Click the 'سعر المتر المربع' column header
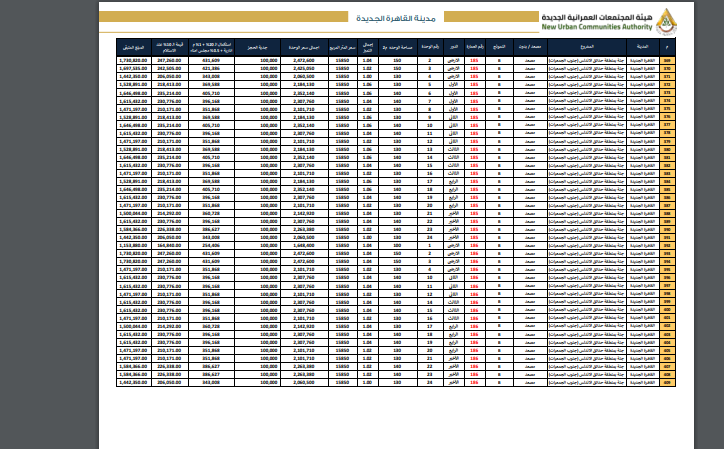Image resolution: width=724 pixels, height=449 pixels. [343, 47]
